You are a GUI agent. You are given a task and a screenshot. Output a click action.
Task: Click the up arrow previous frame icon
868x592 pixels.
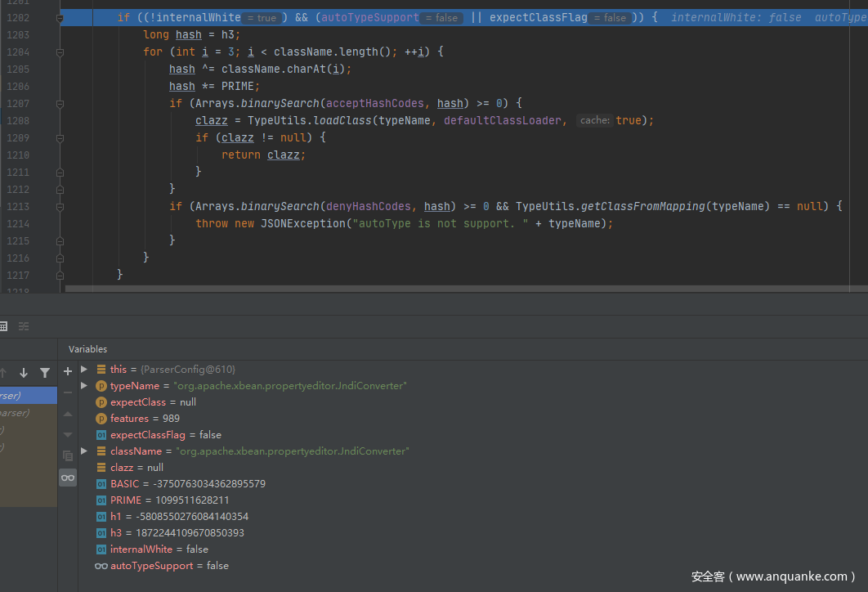(3, 373)
